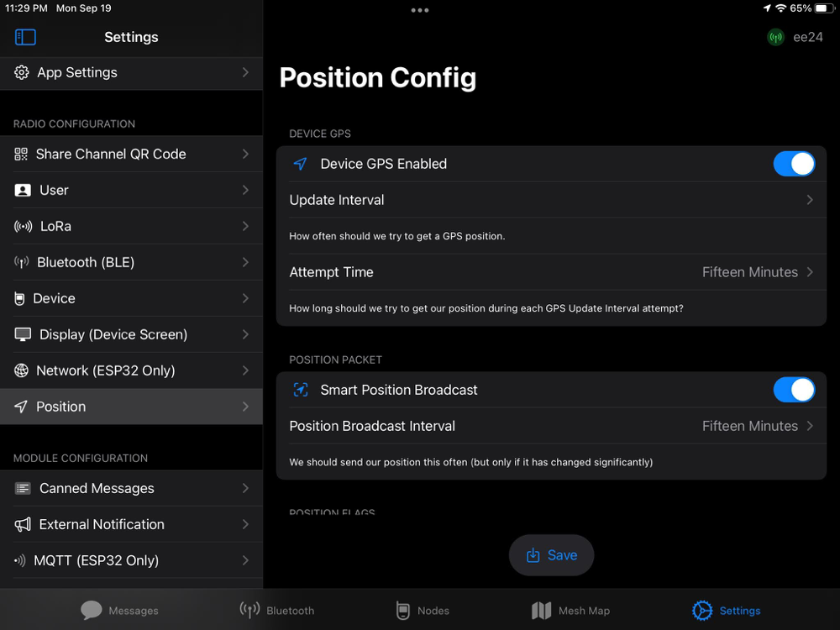Click the connected node status icon

pyautogui.click(x=775, y=37)
